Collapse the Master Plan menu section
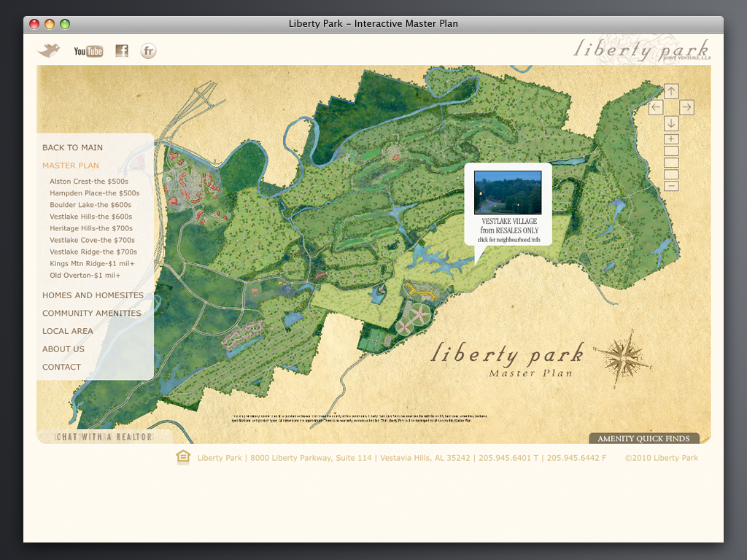Image resolution: width=747 pixels, height=560 pixels. pyautogui.click(x=71, y=166)
